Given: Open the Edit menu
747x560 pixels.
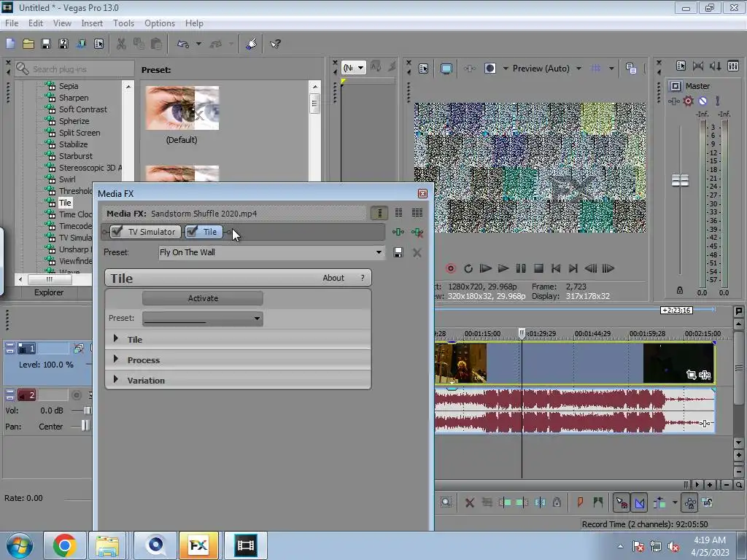Looking at the screenshot, I should tap(36, 23).
